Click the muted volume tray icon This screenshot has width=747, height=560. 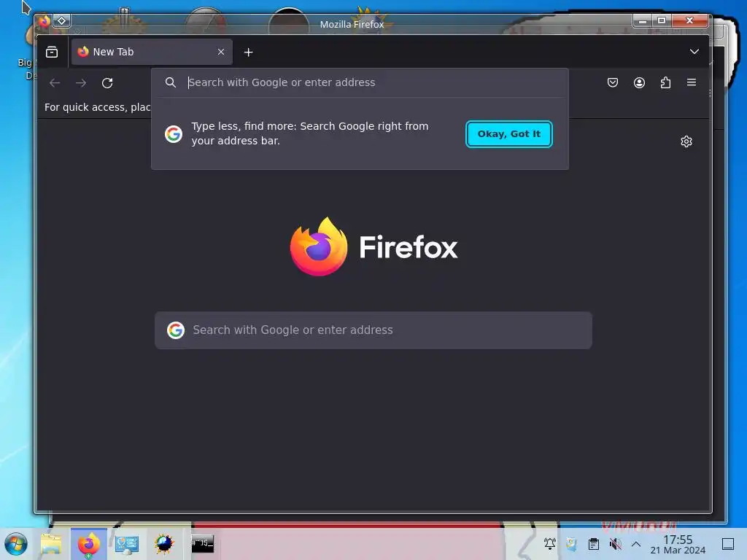(615, 543)
